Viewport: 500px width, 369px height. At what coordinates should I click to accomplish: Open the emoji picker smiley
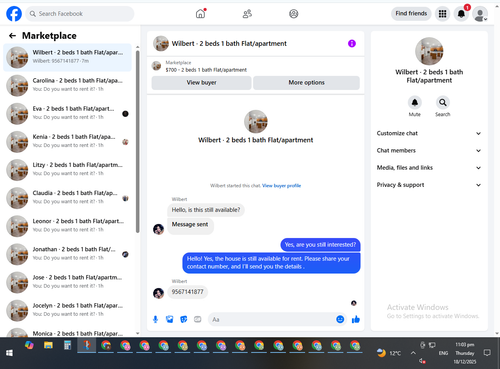(x=340, y=319)
